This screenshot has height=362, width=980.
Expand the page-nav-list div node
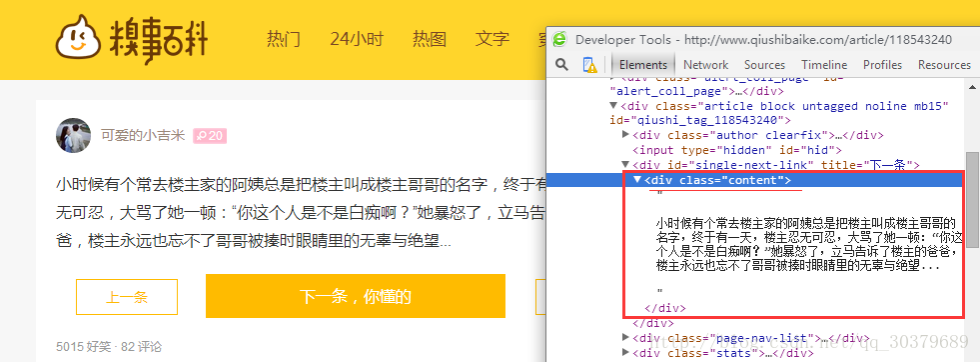[625, 338]
